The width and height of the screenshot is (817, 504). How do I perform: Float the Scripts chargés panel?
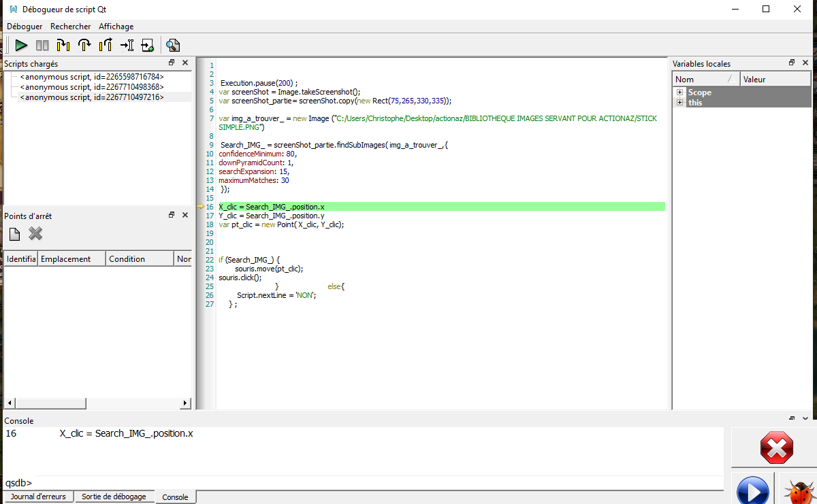[x=172, y=63]
